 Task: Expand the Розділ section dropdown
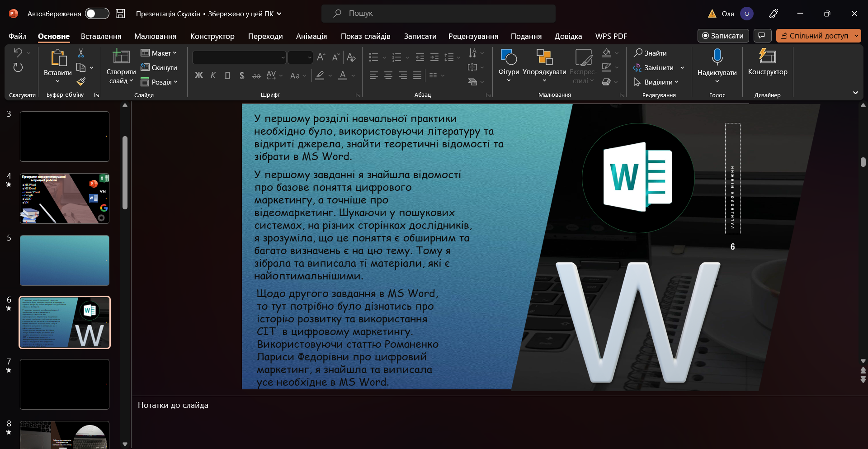coord(159,82)
